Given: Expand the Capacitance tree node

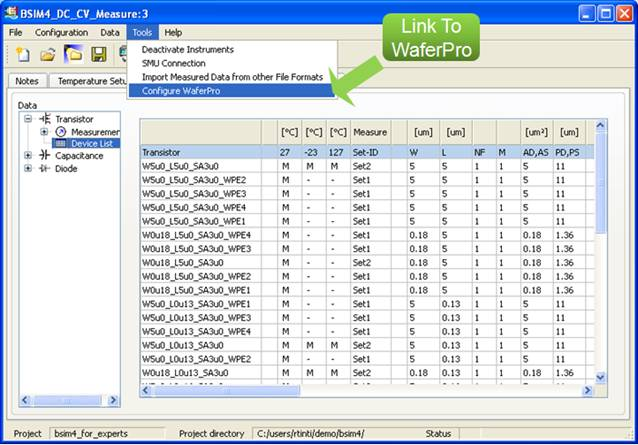Looking at the screenshot, I should 29,155.
